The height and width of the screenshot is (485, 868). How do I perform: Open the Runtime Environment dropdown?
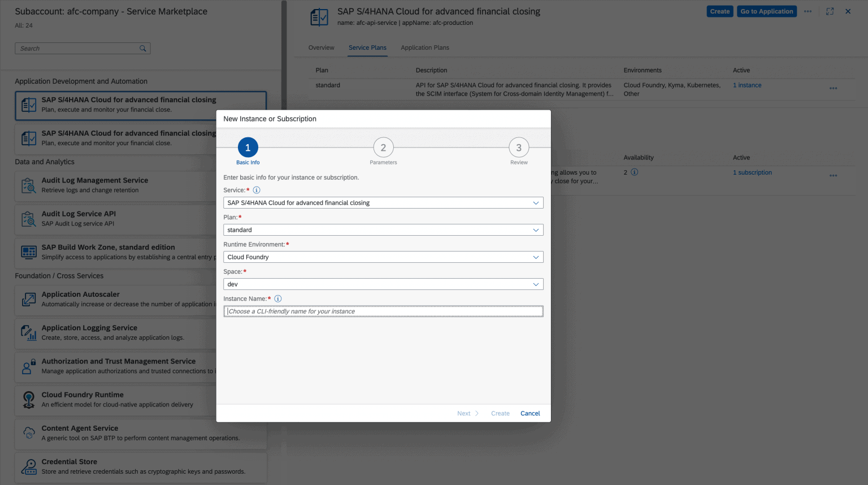click(536, 257)
